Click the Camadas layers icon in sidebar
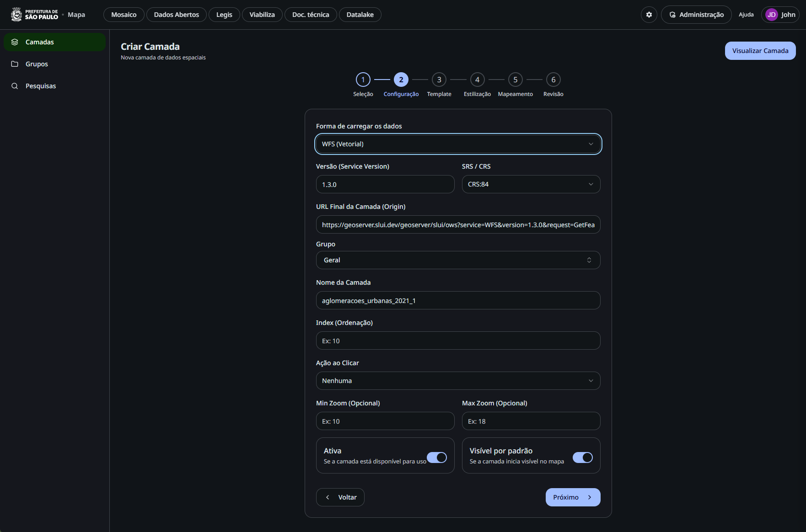Image resolution: width=806 pixels, height=532 pixels. coord(15,42)
